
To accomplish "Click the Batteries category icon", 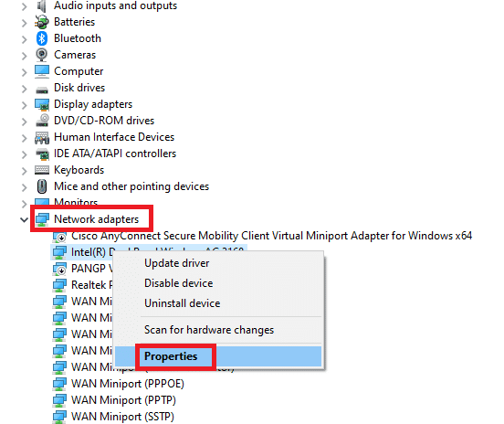I will (x=42, y=22).
